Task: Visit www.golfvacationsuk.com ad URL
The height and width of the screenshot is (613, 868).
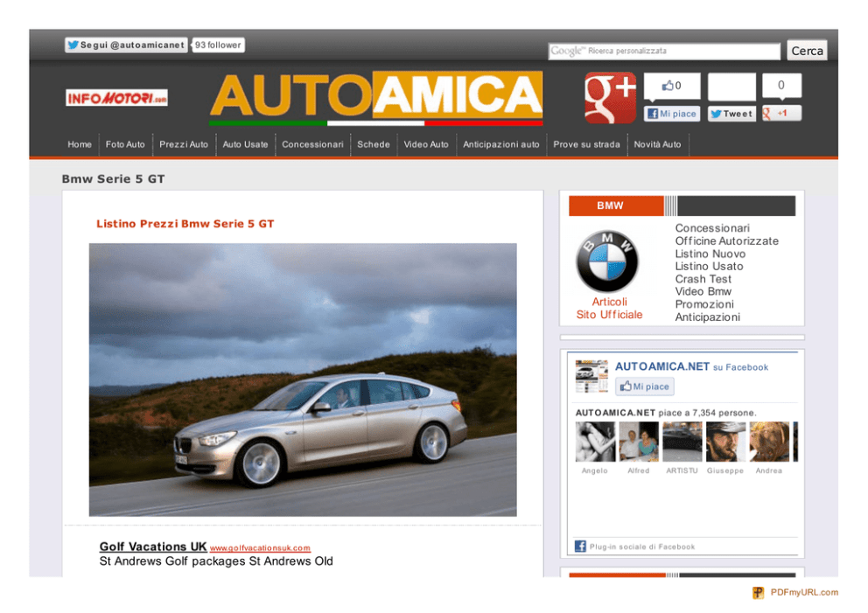Action: (x=260, y=548)
